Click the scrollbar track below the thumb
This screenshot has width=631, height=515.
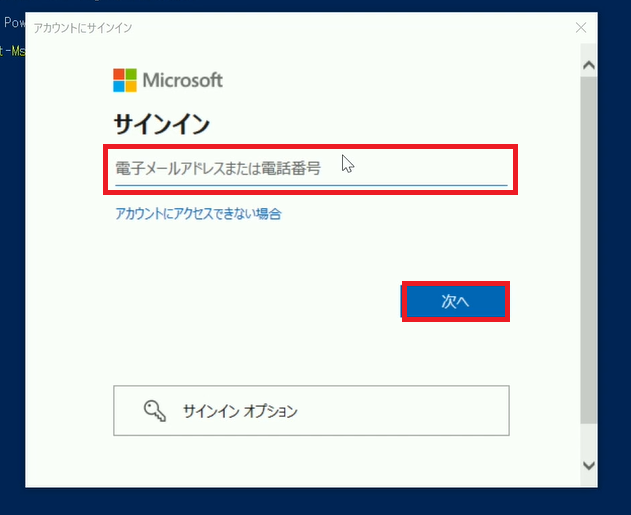(589, 439)
